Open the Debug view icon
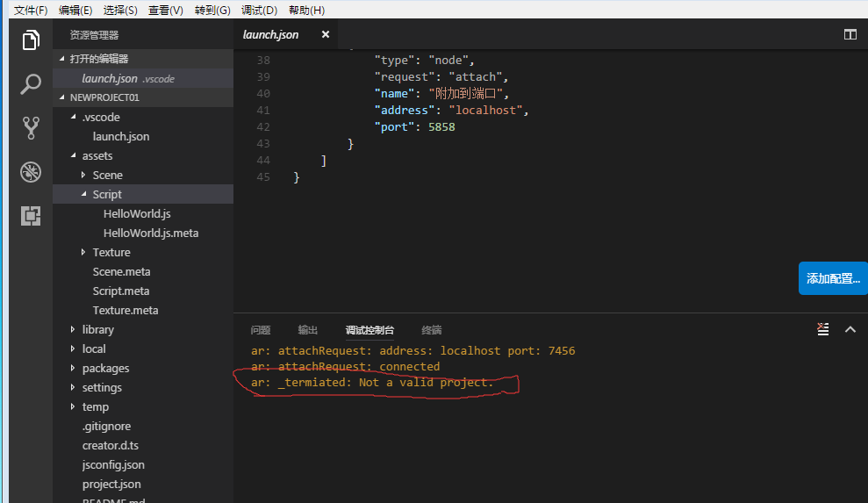The width and height of the screenshot is (868, 503). coord(31,172)
